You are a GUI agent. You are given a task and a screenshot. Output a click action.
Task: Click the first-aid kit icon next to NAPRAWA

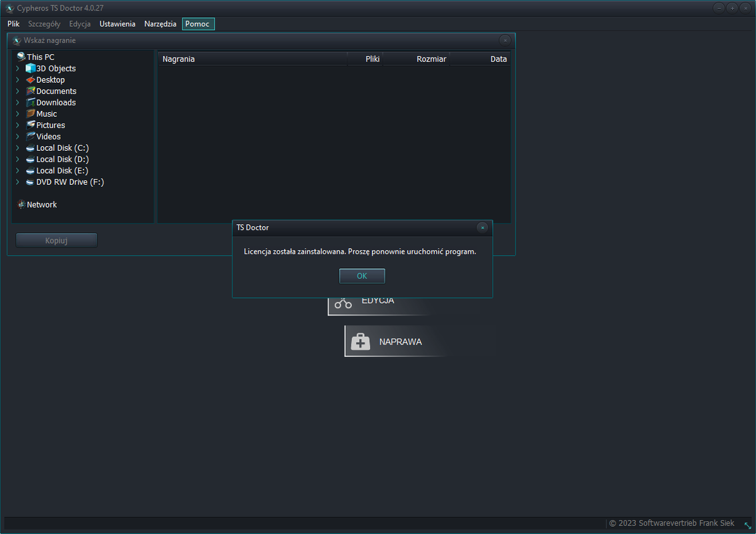[360, 341]
